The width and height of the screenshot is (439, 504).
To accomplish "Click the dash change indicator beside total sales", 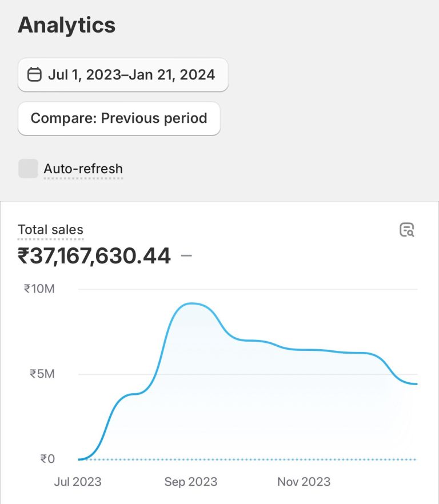I will (186, 256).
